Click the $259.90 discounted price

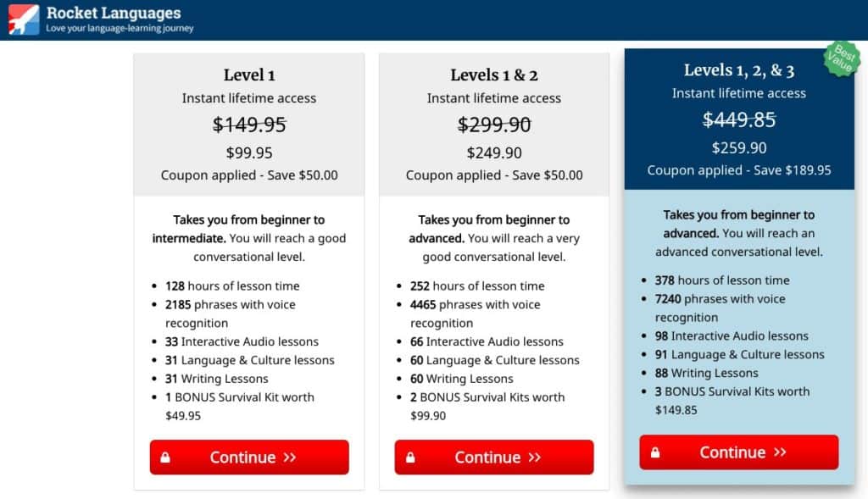[739, 147]
